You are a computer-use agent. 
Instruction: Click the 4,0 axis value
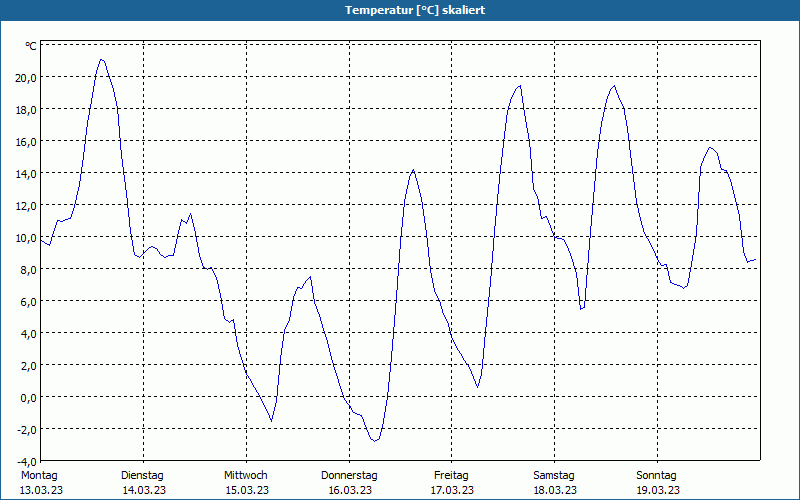pos(28,334)
